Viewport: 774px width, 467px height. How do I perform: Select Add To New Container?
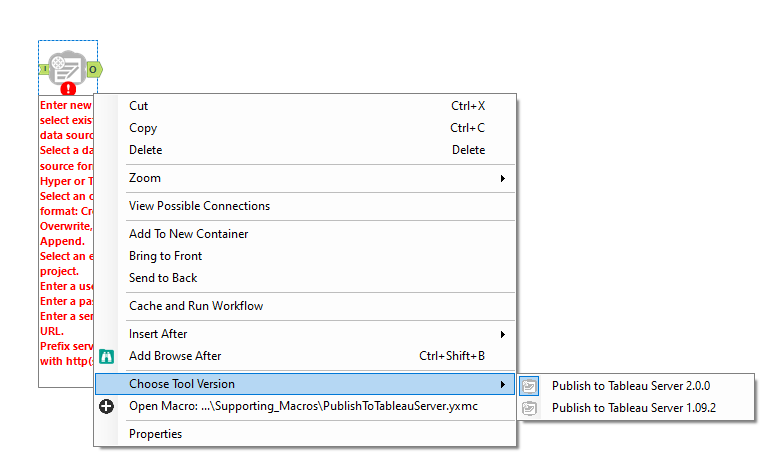pyautogui.click(x=305, y=234)
